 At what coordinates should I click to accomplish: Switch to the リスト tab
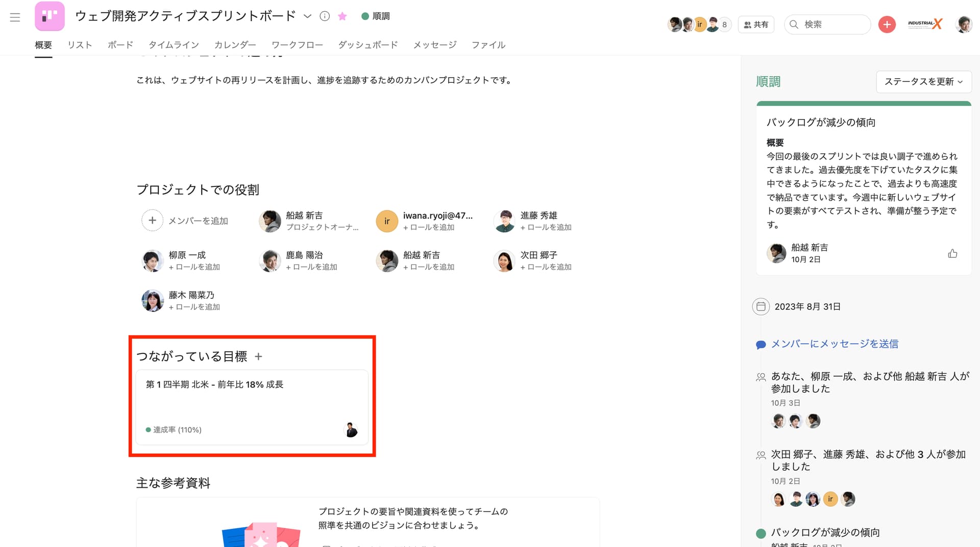tap(80, 45)
